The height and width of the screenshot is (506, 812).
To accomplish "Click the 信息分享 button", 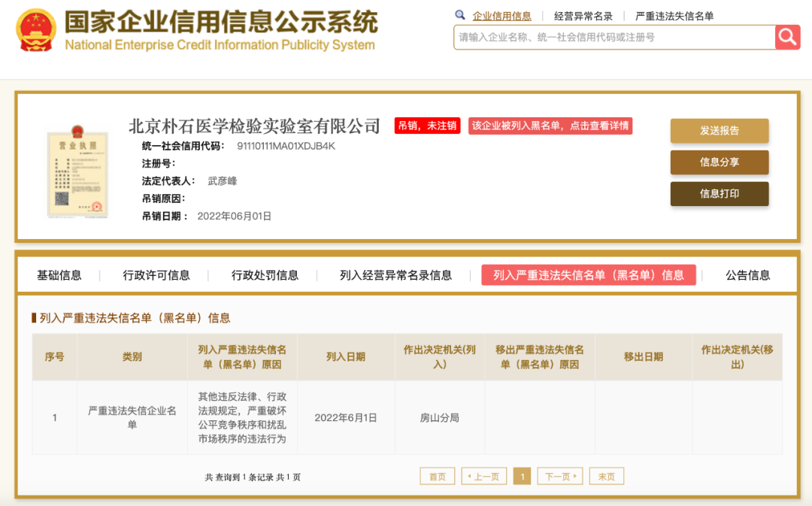I will (720, 162).
